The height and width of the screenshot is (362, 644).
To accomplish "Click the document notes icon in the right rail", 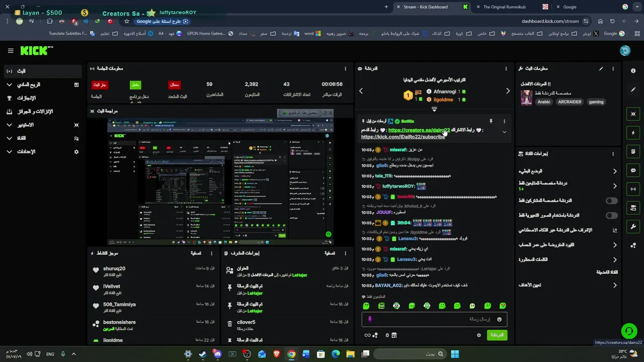I will click(x=633, y=151).
